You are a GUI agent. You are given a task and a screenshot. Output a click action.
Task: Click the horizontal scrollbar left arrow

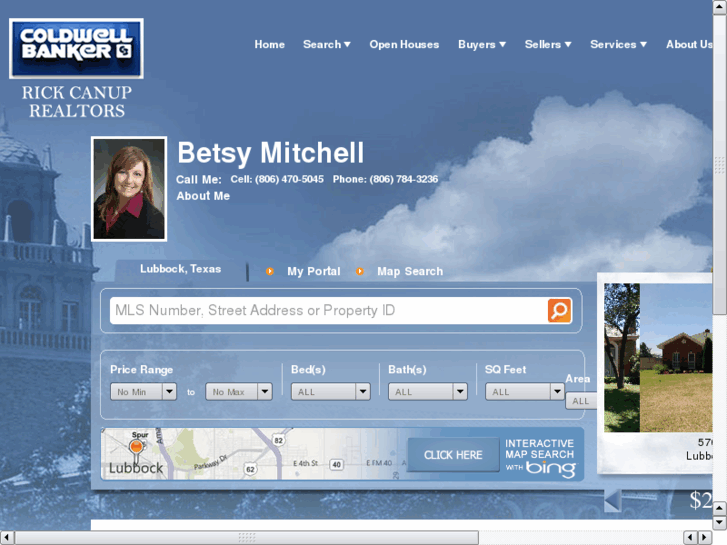(6, 537)
